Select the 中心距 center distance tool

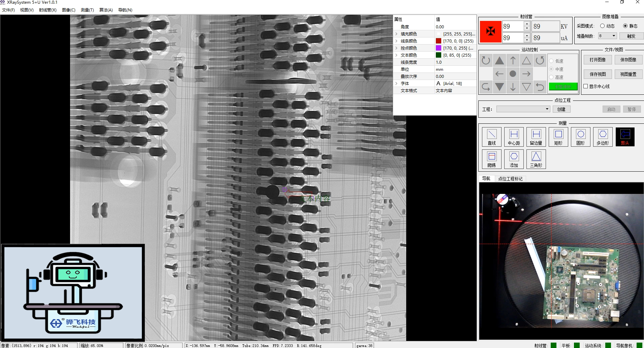pyautogui.click(x=514, y=137)
